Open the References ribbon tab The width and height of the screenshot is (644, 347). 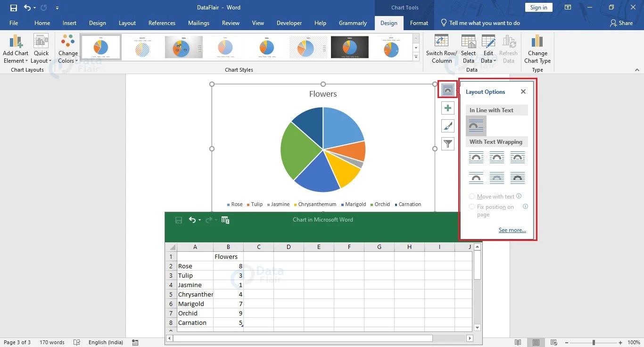click(162, 23)
